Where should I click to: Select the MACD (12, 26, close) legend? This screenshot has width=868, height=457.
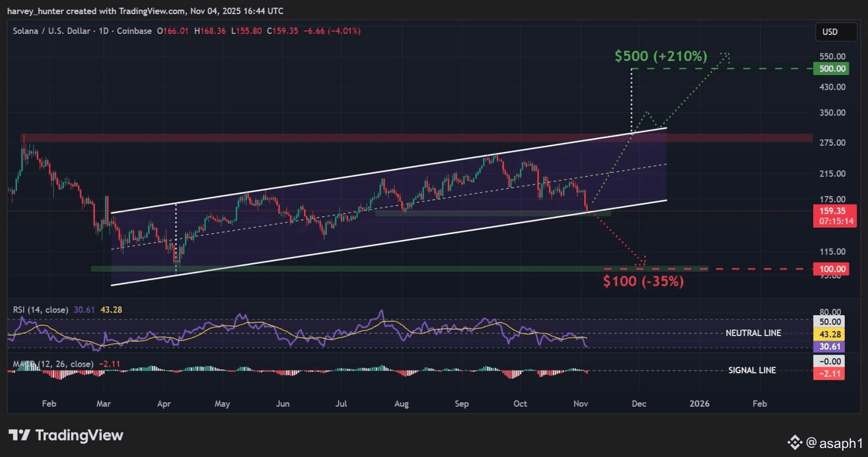(54, 364)
